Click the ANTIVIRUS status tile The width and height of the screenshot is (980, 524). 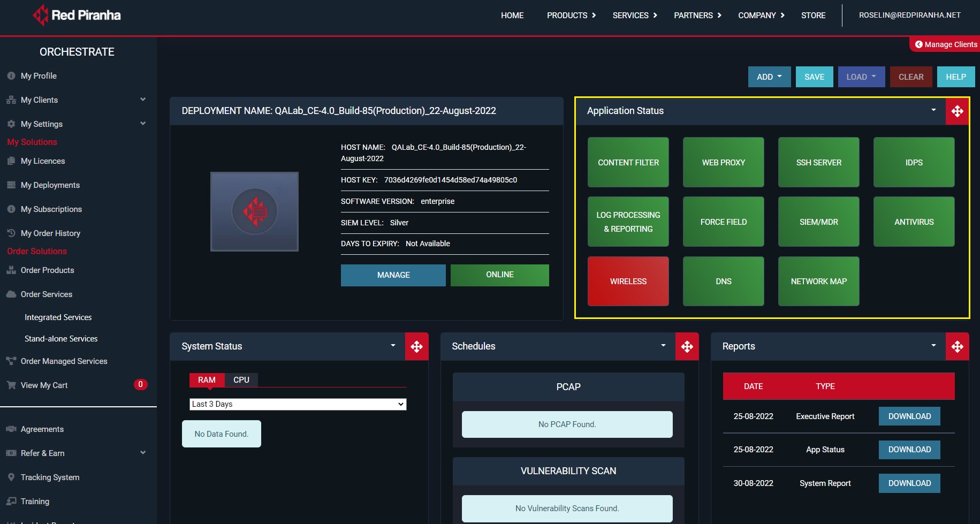[914, 222]
